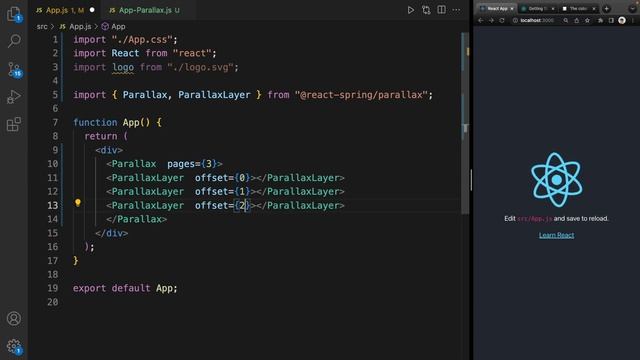
Task: Open the browser extensions puzzle icon
Action: pos(600,20)
